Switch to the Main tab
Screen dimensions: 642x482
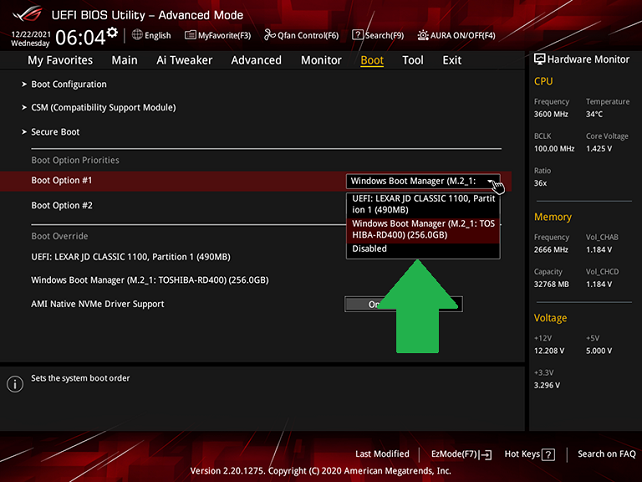point(124,60)
